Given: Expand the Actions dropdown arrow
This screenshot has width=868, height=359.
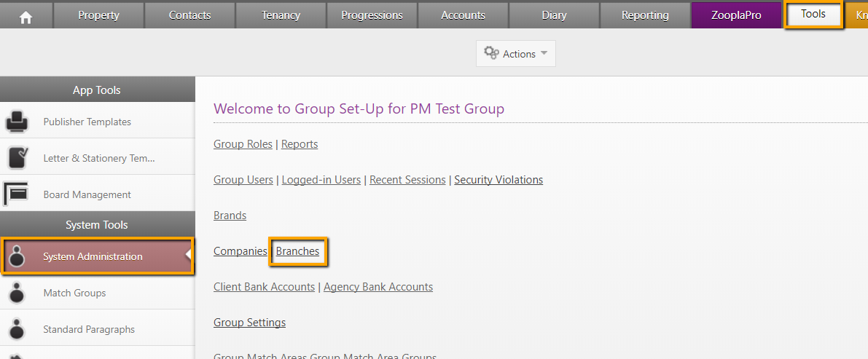Looking at the screenshot, I should pos(544,54).
